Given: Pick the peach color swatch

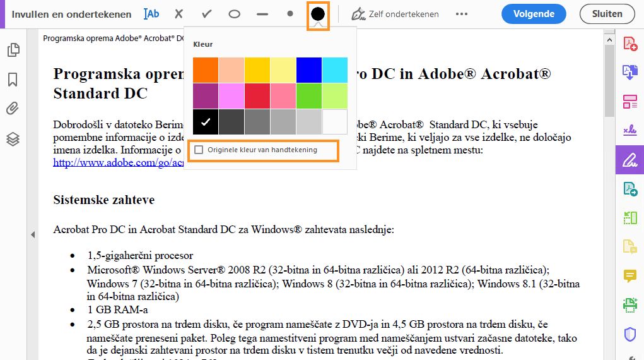Looking at the screenshot, I should coord(231,70).
